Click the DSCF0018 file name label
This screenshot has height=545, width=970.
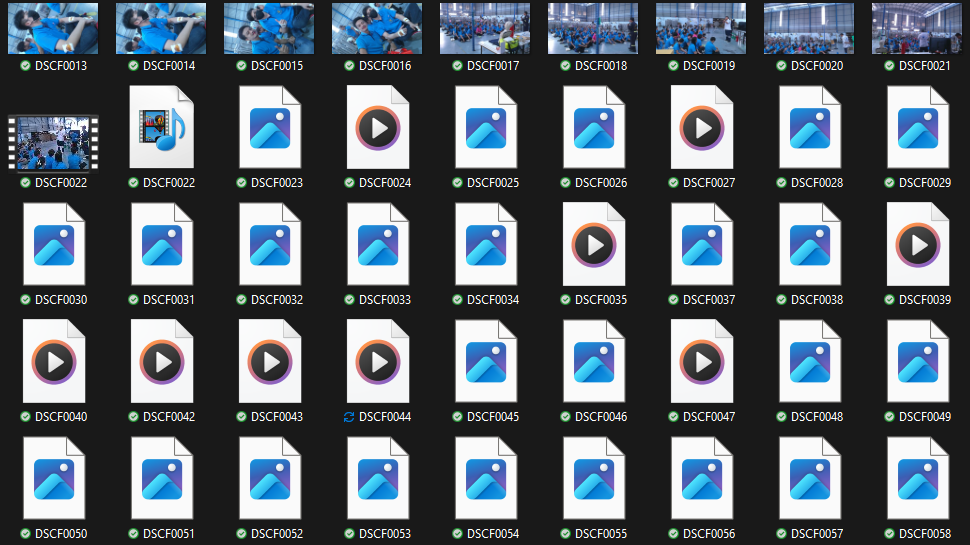click(601, 66)
